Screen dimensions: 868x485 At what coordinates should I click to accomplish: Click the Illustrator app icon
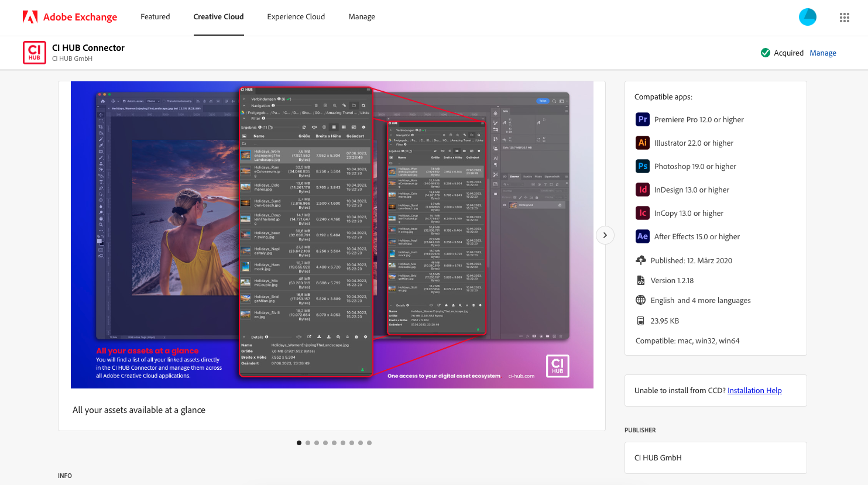[642, 143]
